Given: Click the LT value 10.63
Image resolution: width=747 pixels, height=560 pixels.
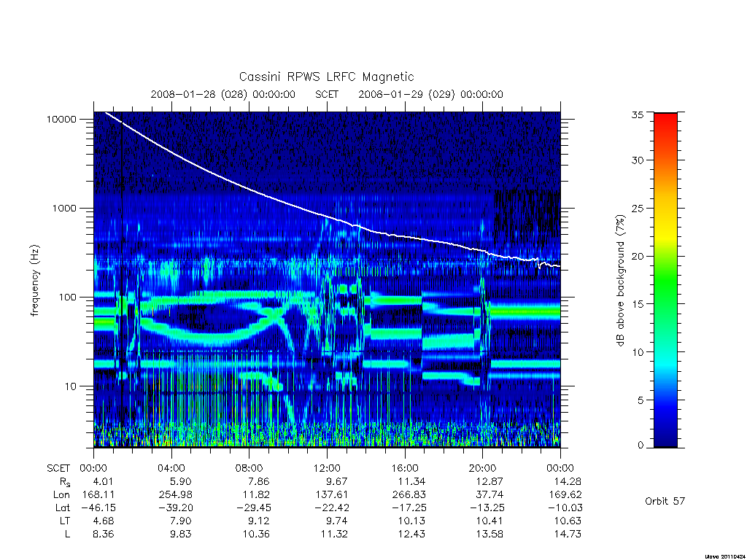Looking at the screenshot, I should (x=568, y=521).
